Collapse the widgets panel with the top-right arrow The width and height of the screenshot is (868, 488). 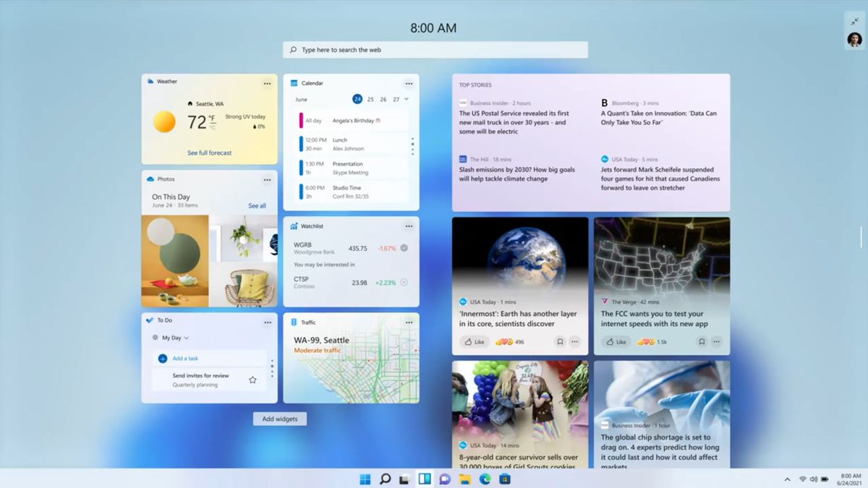pos(853,21)
